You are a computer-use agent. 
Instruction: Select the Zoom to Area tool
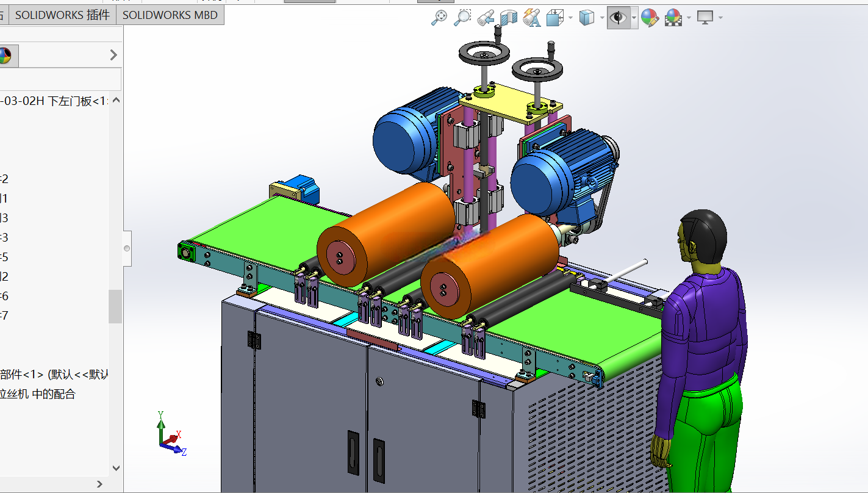[x=462, y=18]
